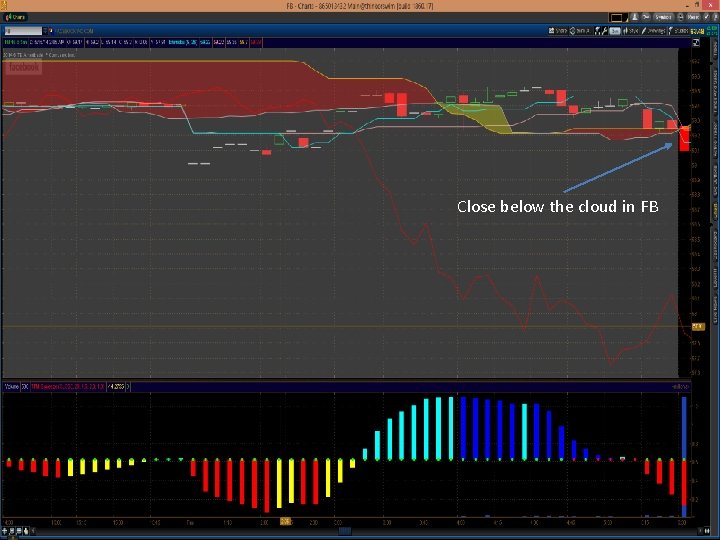Click the Ichimoku study label in the header
The width and height of the screenshot is (720, 540).
tap(183, 42)
